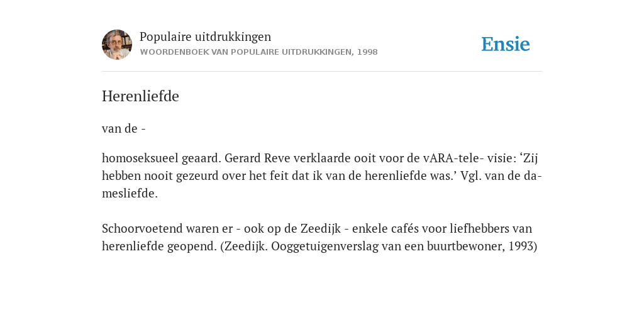
Task: Click the 'Herenliefde' heading
Action: (140, 96)
